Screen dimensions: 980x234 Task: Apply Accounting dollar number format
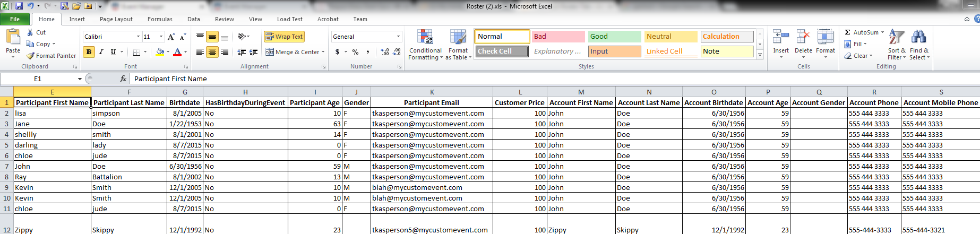(337, 52)
